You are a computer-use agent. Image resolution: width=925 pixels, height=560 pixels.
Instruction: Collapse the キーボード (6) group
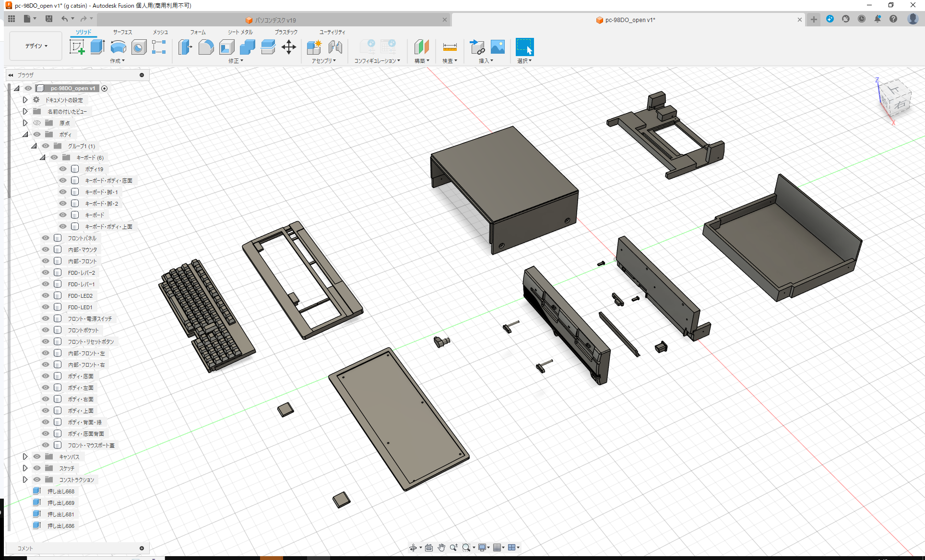pyautogui.click(x=42, y=157)
